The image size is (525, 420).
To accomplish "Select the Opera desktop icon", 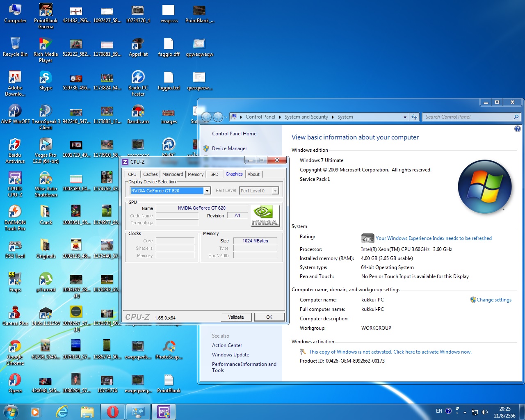I will pos(15,383).
